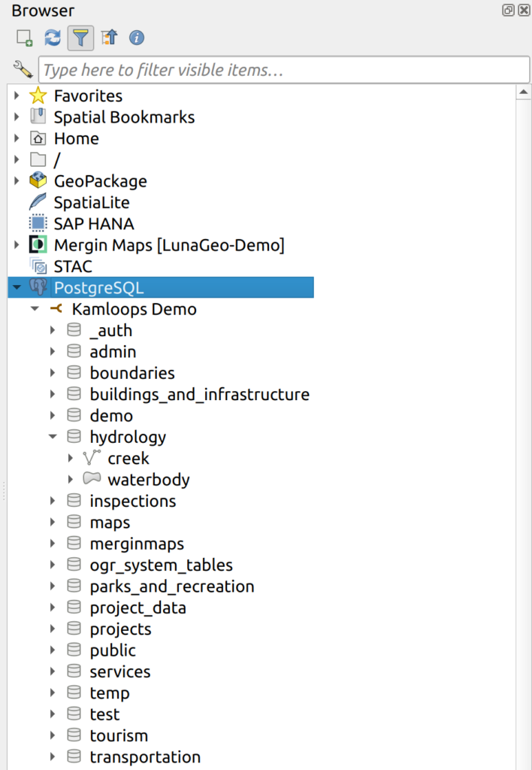Select the waterbody polygon layer
The height and width of the screenshot is (770, 532).
148,480
